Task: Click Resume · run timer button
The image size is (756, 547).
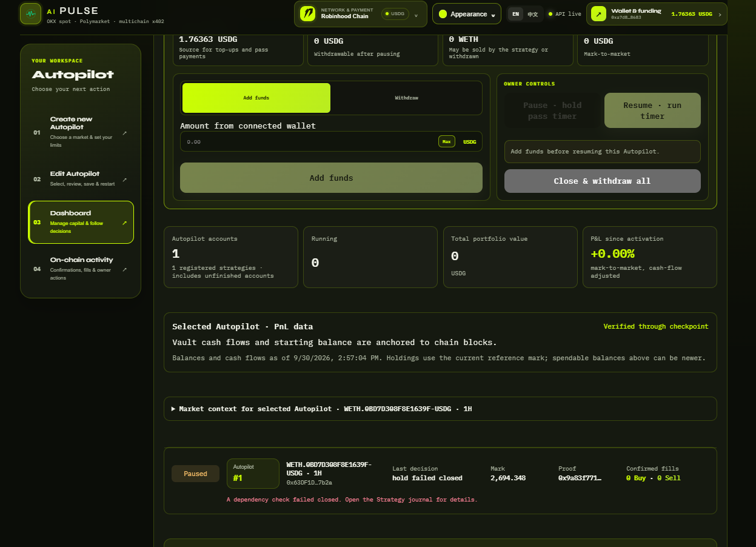Action: point(652,110)
